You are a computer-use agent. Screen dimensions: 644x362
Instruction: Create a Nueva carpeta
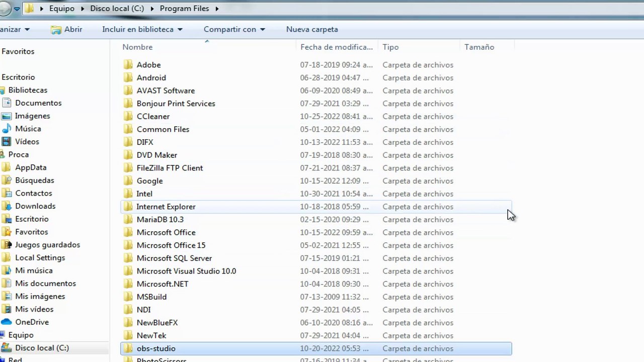(x=312, y=29)
